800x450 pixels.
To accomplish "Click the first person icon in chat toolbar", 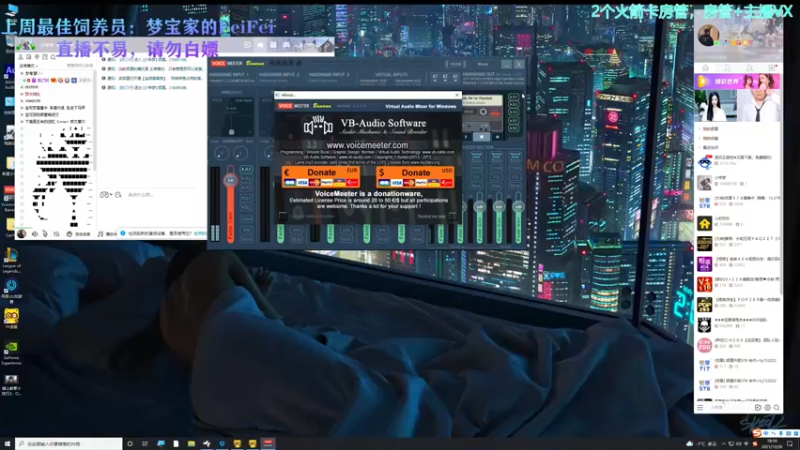I will (20, 57).
